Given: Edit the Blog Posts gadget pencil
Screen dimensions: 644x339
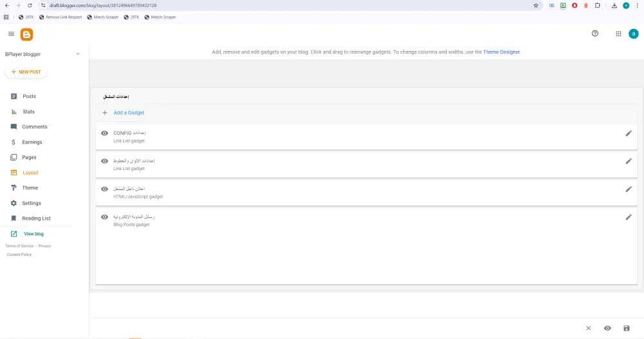Looking at the screenshot, I should coord(629,217).
